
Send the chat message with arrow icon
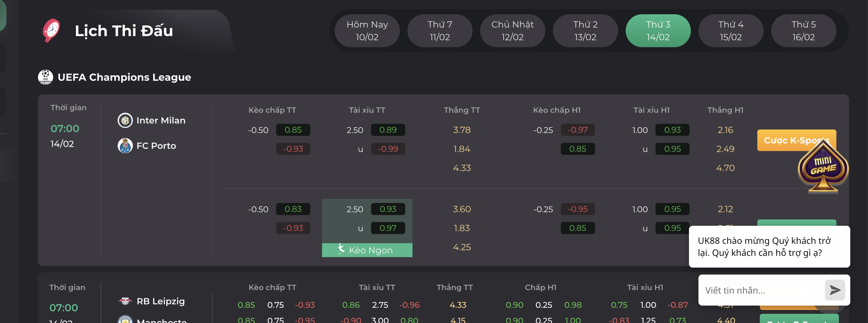coord(835,290)
